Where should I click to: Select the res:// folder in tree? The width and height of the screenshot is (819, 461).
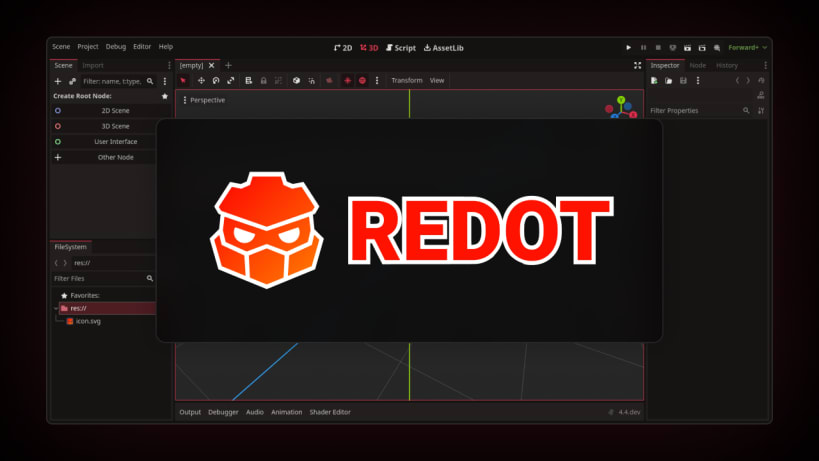(107, 308)
